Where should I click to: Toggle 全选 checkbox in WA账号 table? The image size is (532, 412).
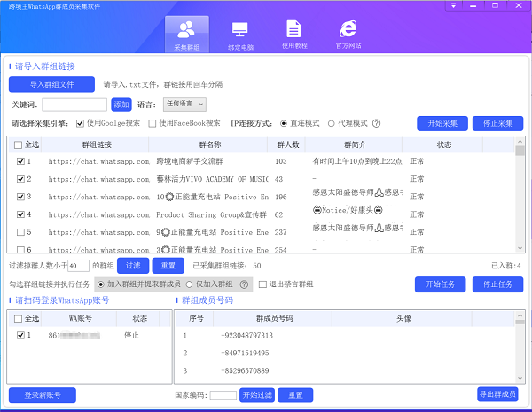(18, 319)
